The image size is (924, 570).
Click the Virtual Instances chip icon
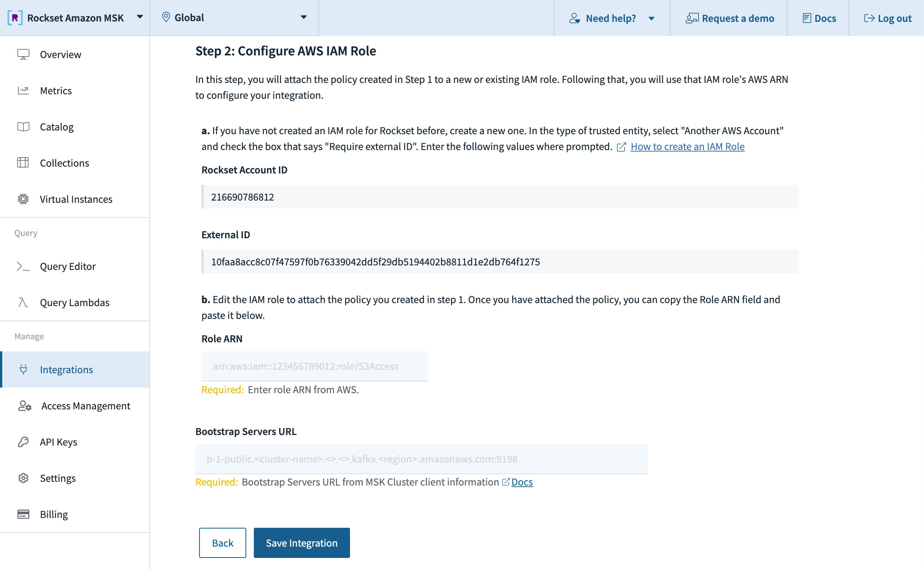[x=23, y=199]
